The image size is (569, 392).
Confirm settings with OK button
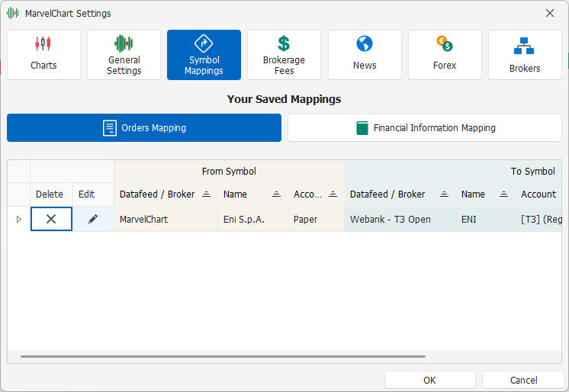point(430,380)
